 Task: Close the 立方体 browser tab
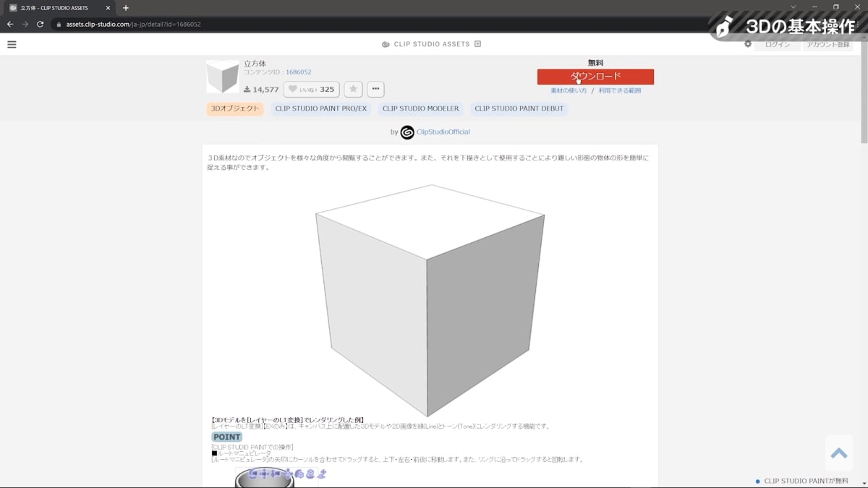tap(109, 8)
